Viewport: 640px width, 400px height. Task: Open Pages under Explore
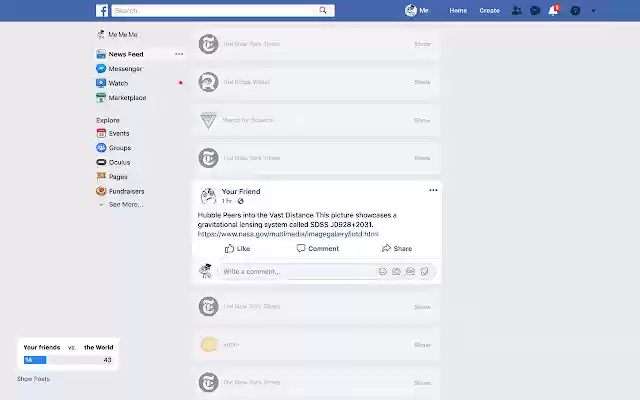(118, 177)
